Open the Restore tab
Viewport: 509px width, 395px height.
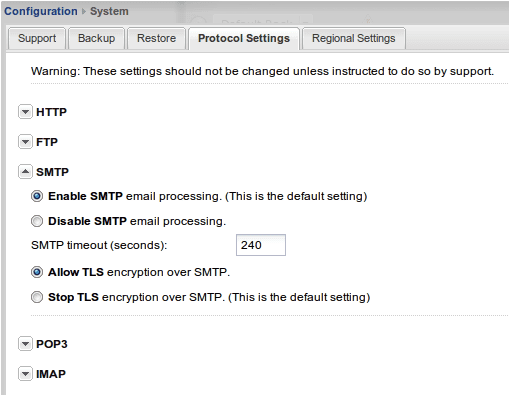point(156,38)
